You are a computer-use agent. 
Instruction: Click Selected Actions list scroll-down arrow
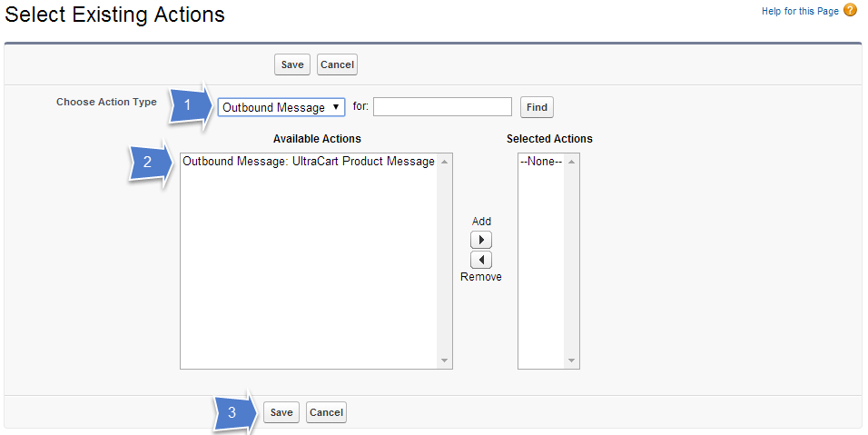(x=571, y=361)
